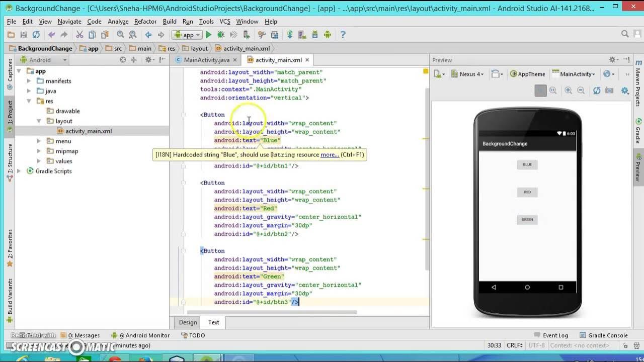This screenshot has width=644, height=362.
Task: Select the Text tab at bottom
Action: click(214, 322)
